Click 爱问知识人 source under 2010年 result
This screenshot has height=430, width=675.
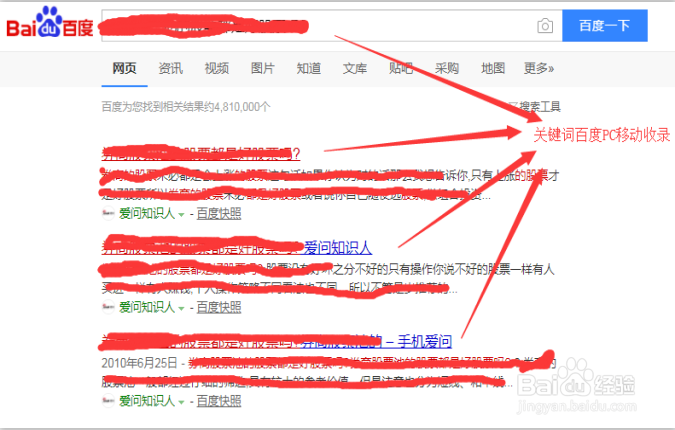point(147,401)
